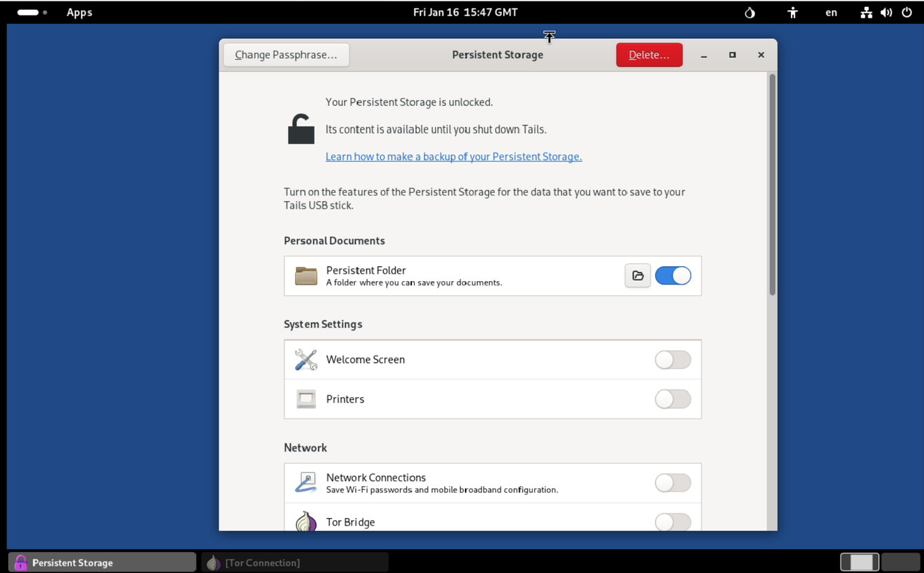Click the volume icon in top bar
The image size is (924, 573).
click(x=887, y=12)
